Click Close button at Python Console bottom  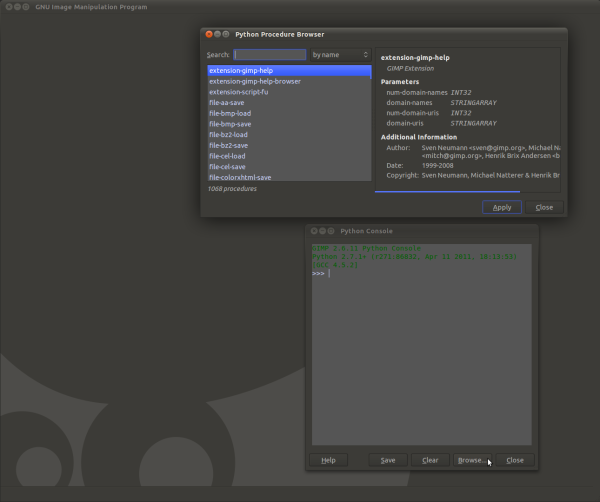[x=515, y=460]
